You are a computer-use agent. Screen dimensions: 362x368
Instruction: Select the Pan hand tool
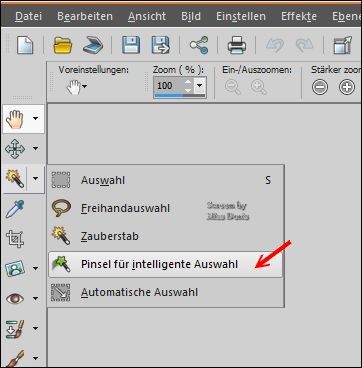(15, 119)
